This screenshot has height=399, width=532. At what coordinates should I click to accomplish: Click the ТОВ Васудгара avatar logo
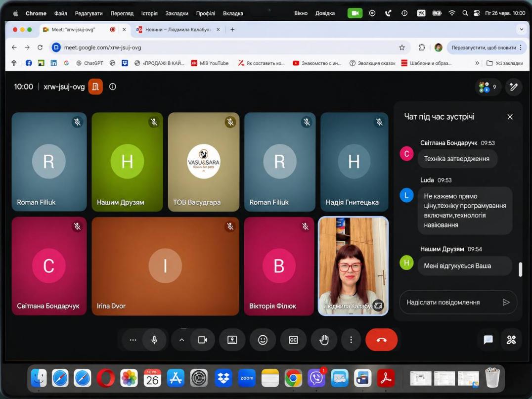(x=204, y=162)
